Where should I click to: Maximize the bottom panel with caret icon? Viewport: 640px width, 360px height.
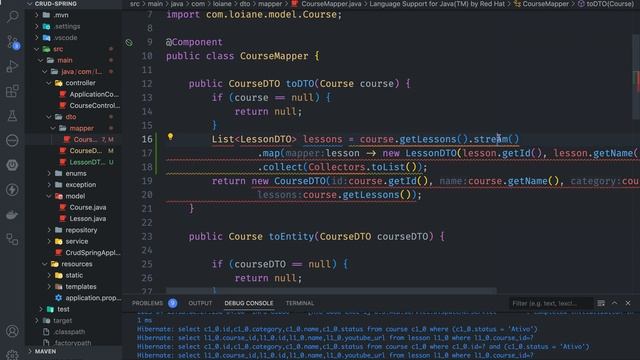coord(614,303)
